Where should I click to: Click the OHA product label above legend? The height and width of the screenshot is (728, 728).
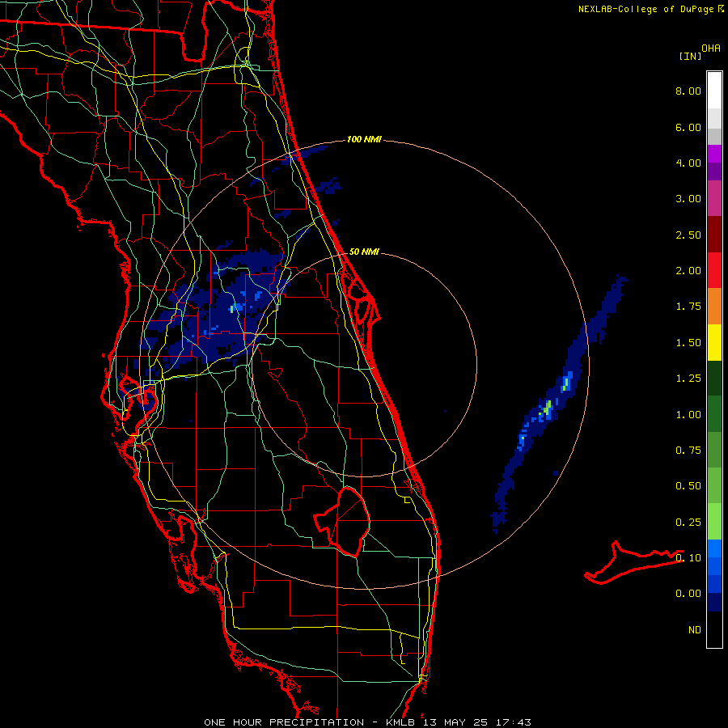coord(711,49)
